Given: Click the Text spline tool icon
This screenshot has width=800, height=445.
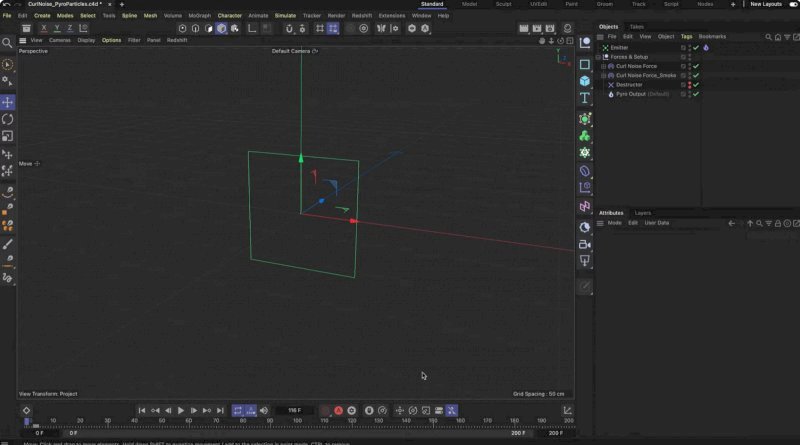Looking at the screenshot, I should tap(585, 98).
